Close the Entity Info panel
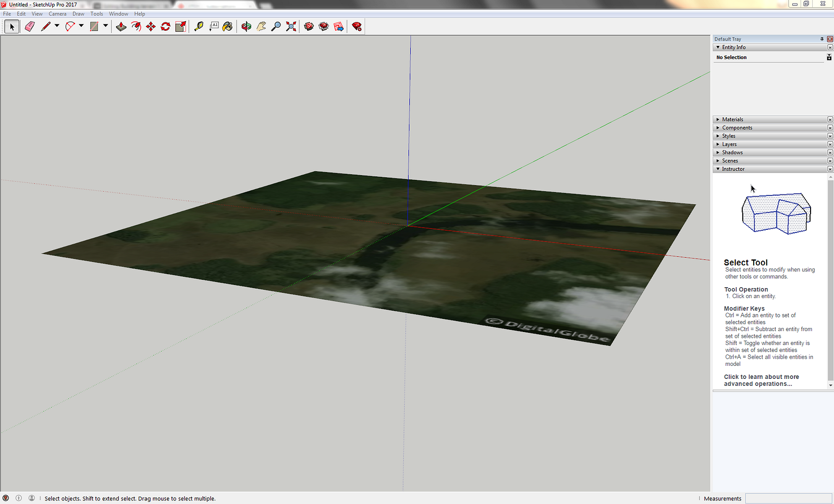 (x=830, y=47)
